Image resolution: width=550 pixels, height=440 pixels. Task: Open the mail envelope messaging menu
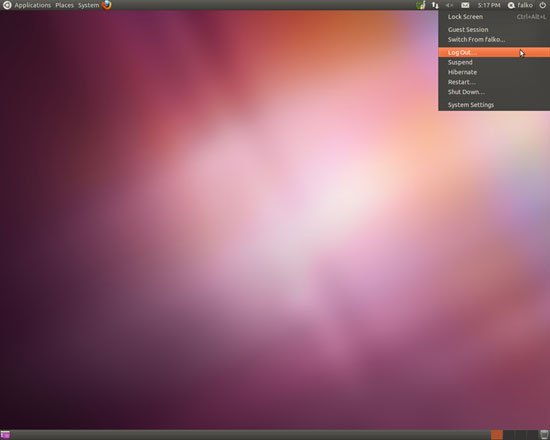point(465,5)
